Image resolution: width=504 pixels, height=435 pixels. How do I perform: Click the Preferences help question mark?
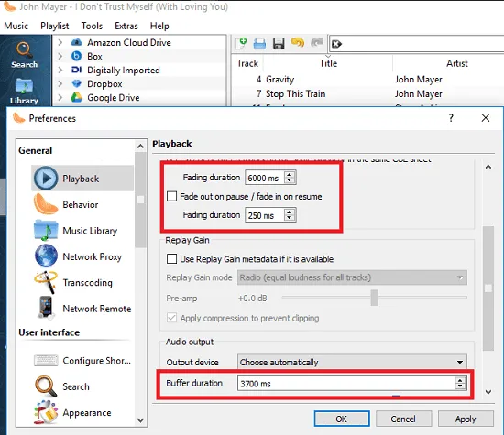(451, 118)
